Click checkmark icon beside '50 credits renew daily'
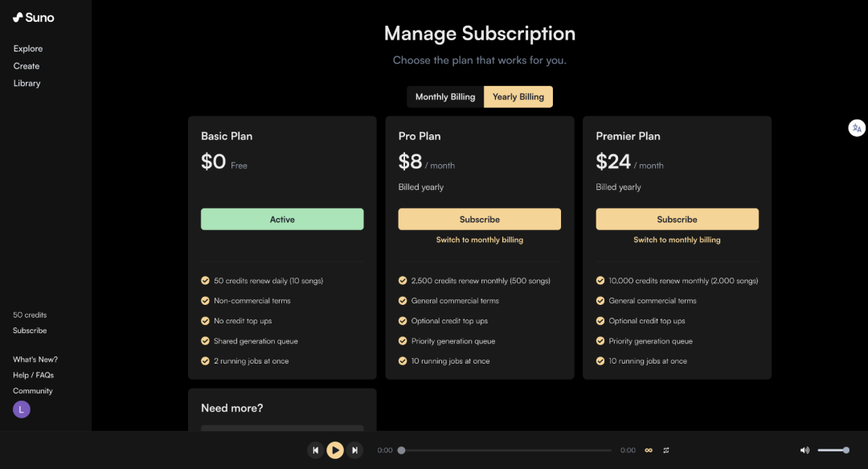 206,281
